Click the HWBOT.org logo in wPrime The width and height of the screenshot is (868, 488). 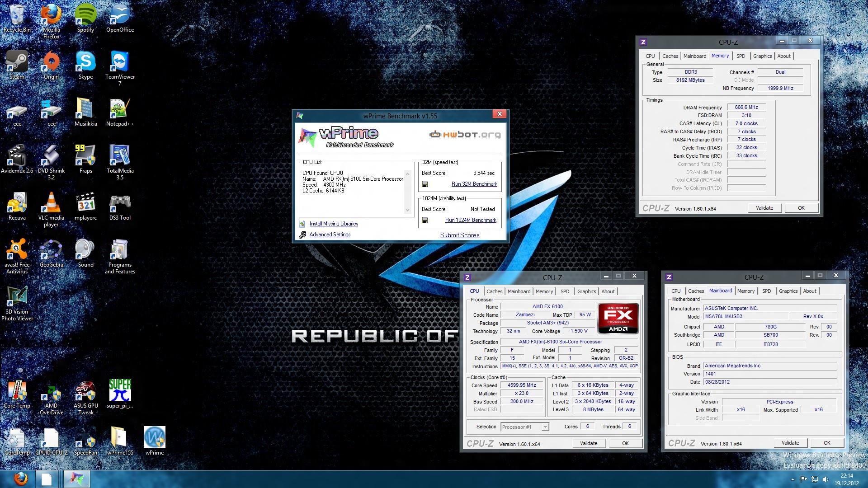point(465,135)
